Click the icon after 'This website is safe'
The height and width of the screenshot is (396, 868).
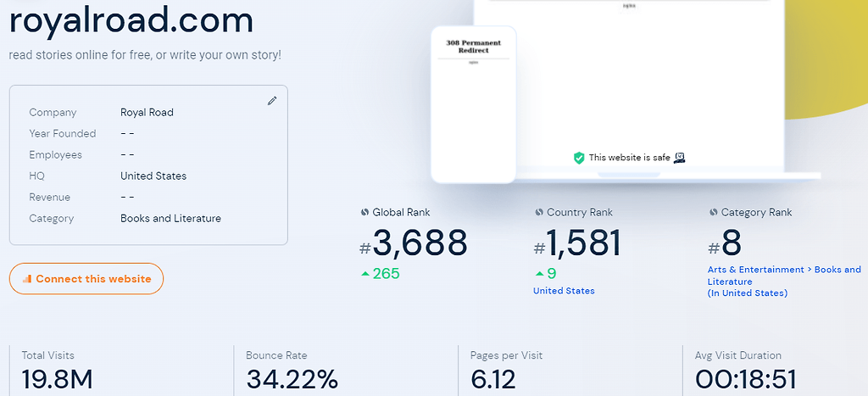click(x=679, y=158)
